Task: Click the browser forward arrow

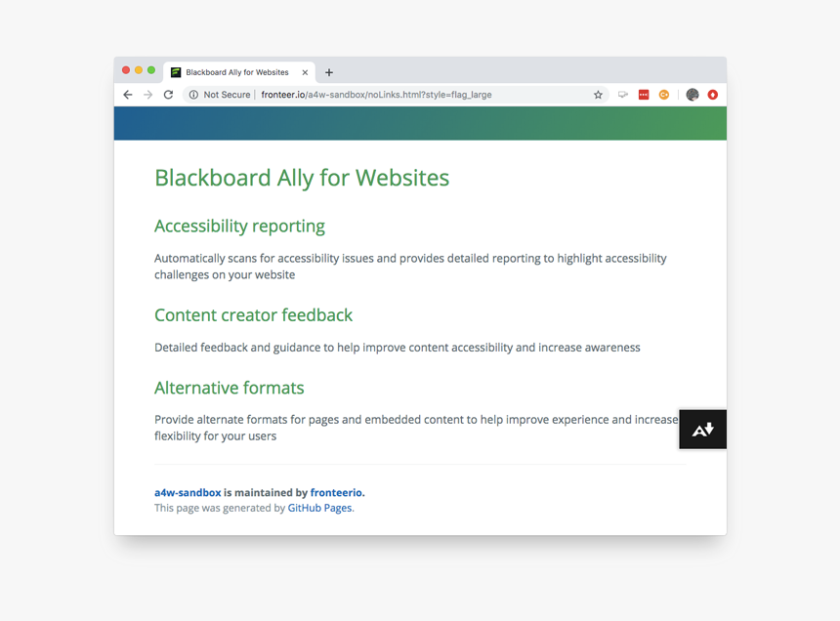Action: coord(147,95)
